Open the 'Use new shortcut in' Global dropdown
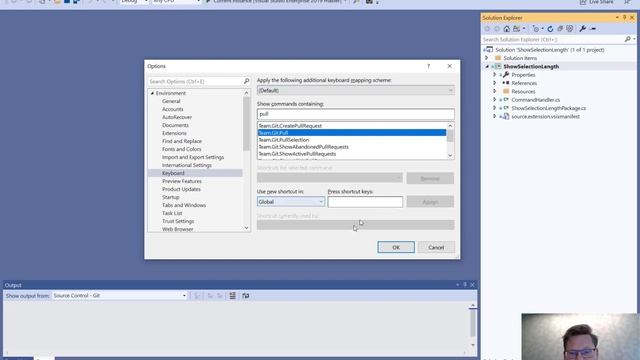The image size is (640, 360). (x=291, y=202)
